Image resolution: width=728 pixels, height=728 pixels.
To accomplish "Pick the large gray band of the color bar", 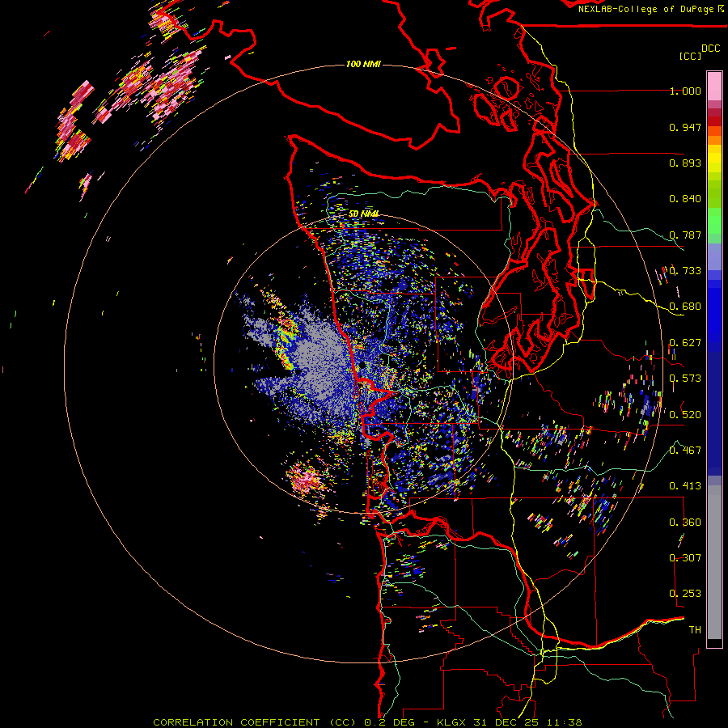I will point(714,562).
